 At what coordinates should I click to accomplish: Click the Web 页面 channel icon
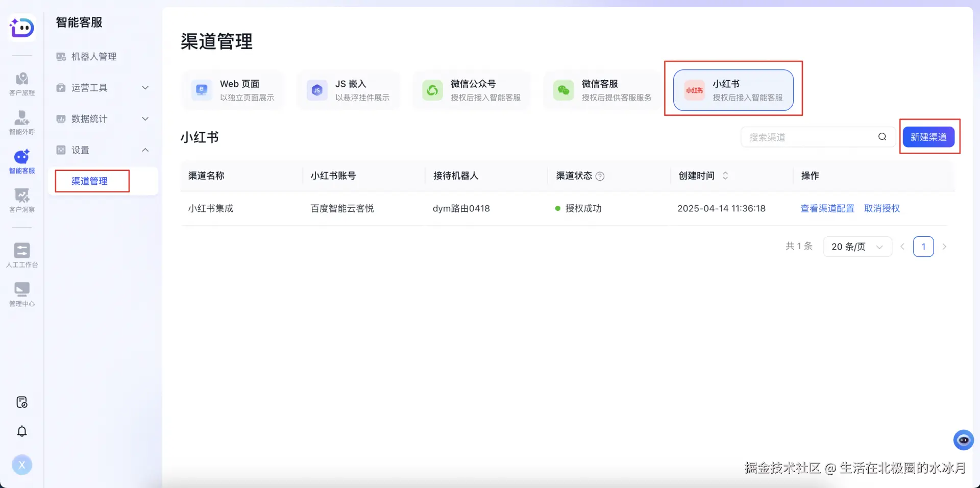click(x=202, y=90)
